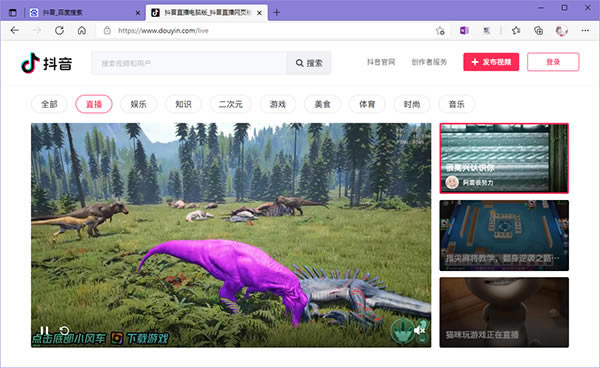Add this page to favorites
600x368 pixels.
pyautogui.click(x=440, y=31)
